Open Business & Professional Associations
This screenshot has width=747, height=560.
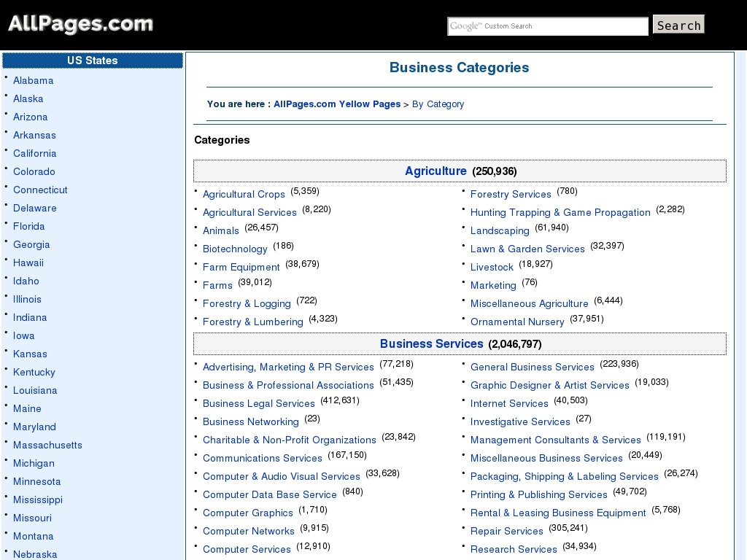coord(288,385)
